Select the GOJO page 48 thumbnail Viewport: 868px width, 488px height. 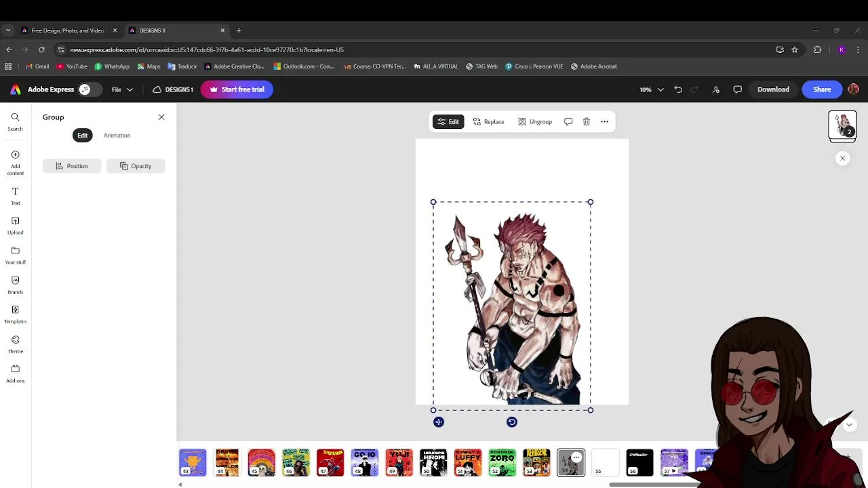click(x=365, y=462)
